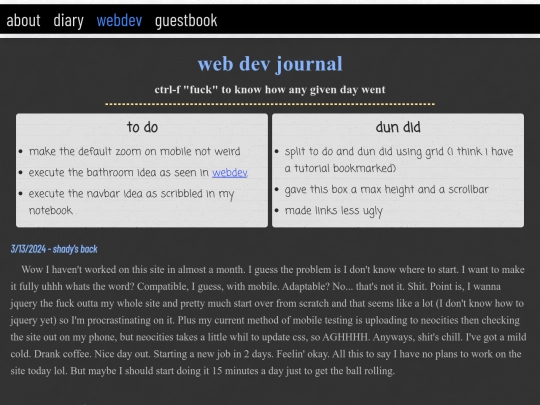Click the ctrl-f subtitle line
Image resolution: width=540 pixels, height=405 pixels.
click(270, 90)
